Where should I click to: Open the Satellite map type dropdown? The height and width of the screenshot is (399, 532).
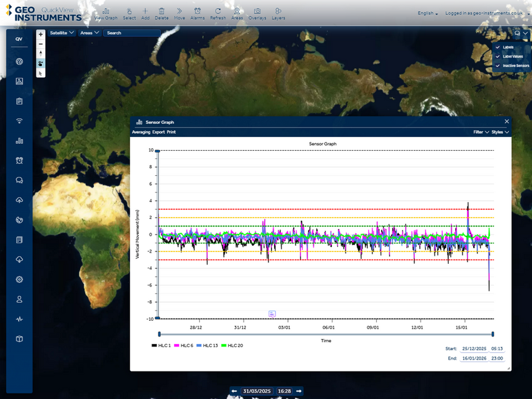(x=61, y=33)
